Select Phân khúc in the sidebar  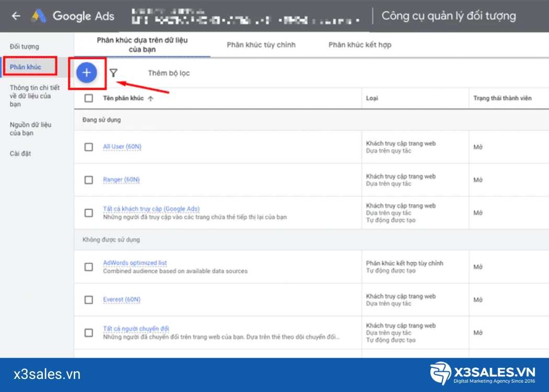click(x=26, y=67)
